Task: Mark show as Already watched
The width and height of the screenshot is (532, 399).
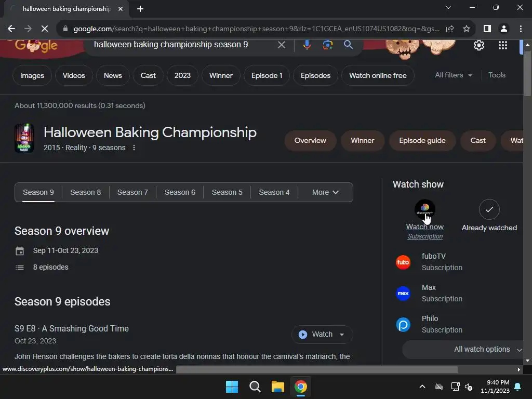Action: click(489, 216)
